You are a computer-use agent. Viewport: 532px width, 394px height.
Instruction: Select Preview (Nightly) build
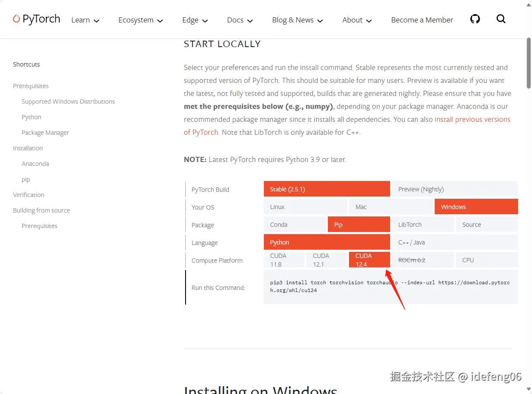click(455, 189)
